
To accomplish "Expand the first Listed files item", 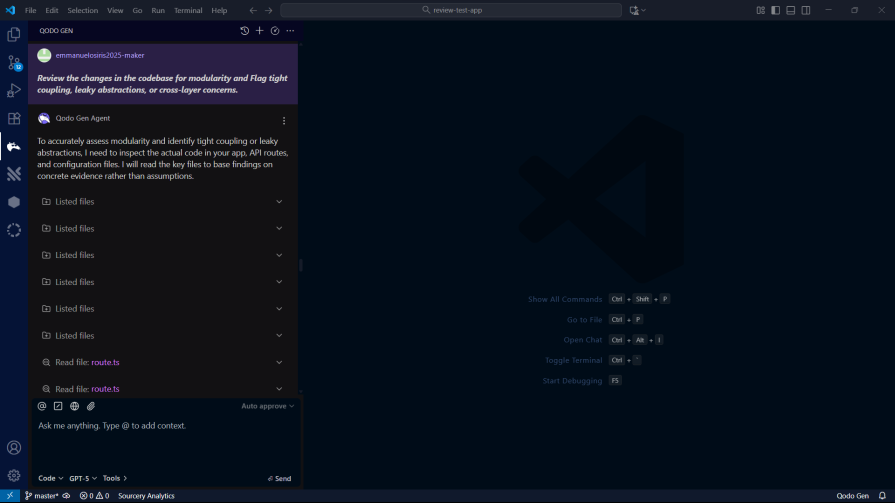I will (x=279, y=202).
